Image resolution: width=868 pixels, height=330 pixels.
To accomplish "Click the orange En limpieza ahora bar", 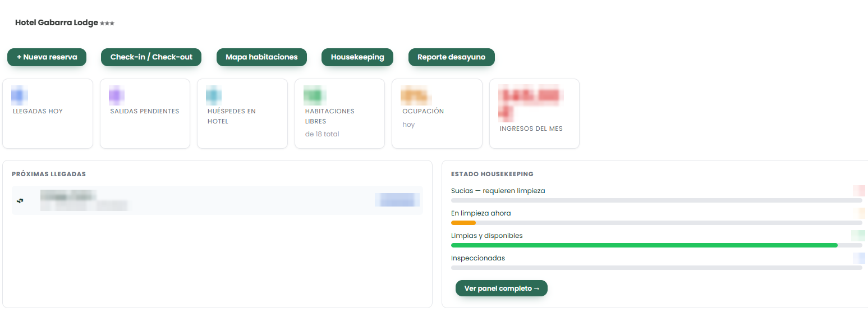I will click(463, 223).
